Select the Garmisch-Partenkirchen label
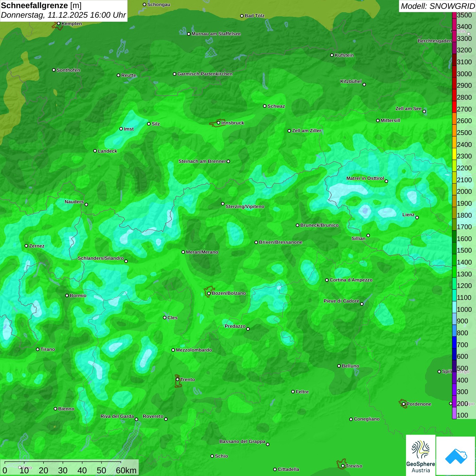The image size is (476, 476). [x=205, y=74]
